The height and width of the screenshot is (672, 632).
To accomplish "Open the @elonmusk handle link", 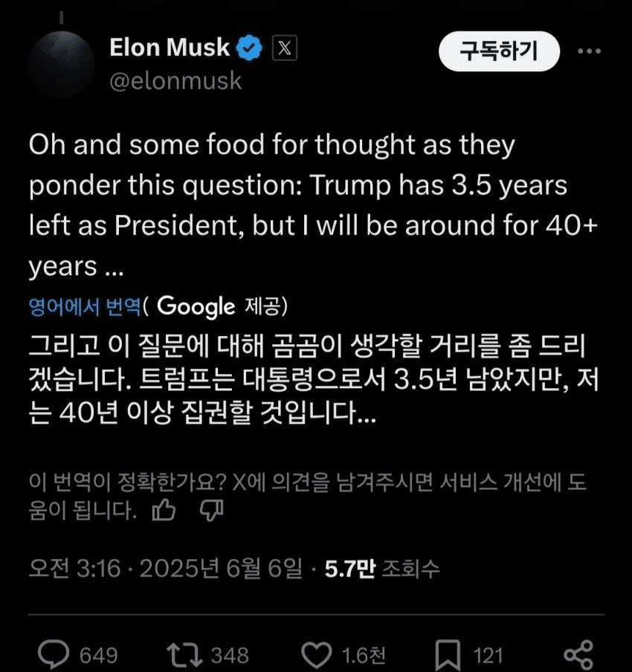I will coord(175,80).
